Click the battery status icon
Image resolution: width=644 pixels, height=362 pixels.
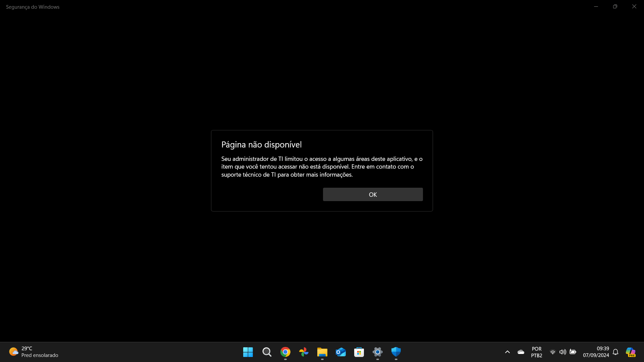tap(573, 352)
